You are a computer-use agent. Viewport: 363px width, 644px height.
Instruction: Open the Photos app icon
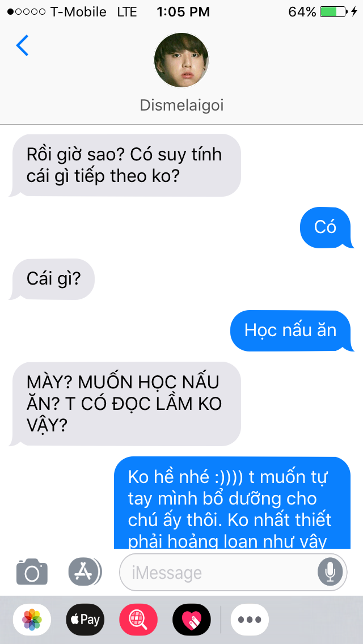pyautogui.click(x=32, y=620)
